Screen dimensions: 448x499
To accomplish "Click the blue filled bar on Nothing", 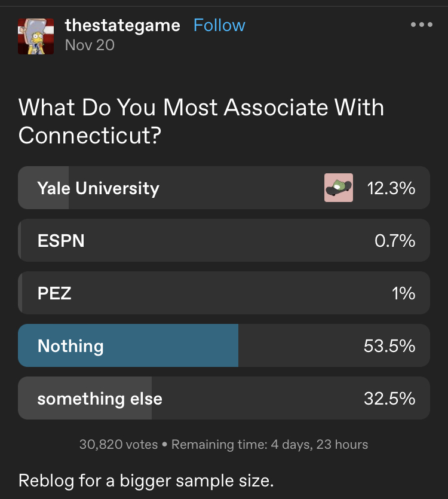I will (128, 345).
